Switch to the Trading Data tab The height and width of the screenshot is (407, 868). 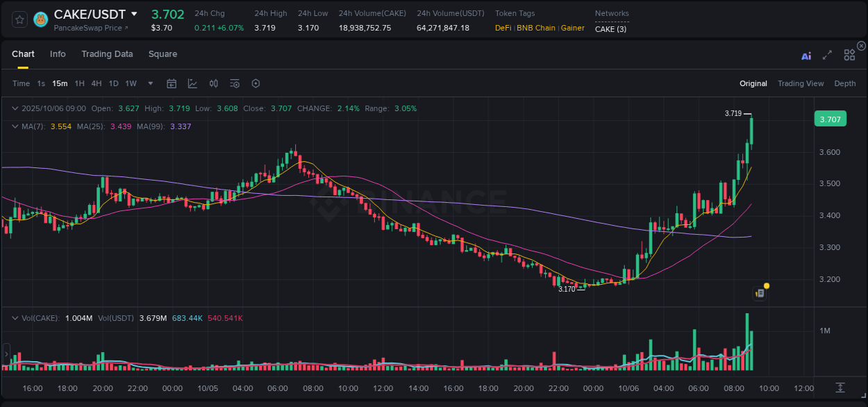(x=107, y=53)
